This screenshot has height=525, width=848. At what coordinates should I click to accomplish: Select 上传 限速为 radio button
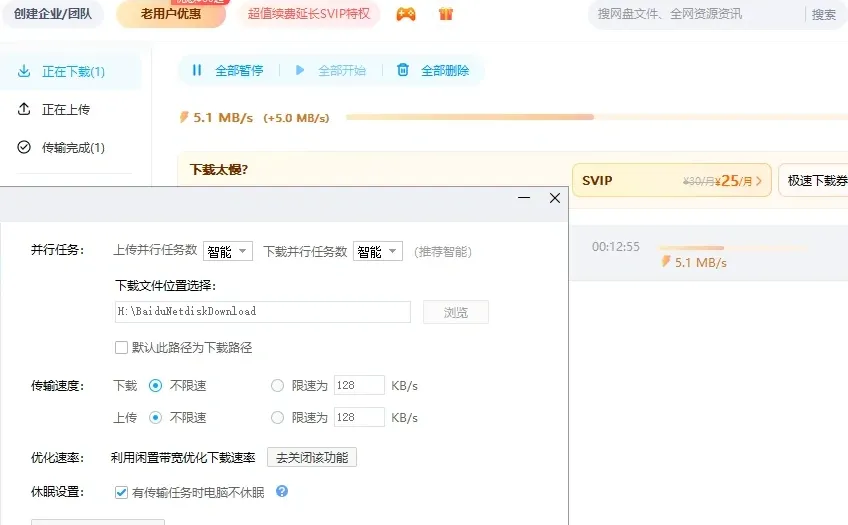277,417
